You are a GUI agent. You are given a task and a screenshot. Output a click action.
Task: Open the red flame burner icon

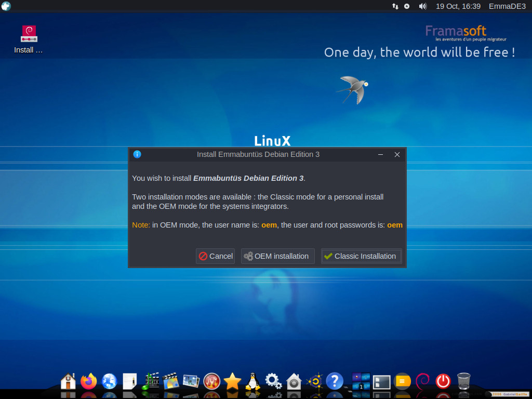click(x=212, y=381)
